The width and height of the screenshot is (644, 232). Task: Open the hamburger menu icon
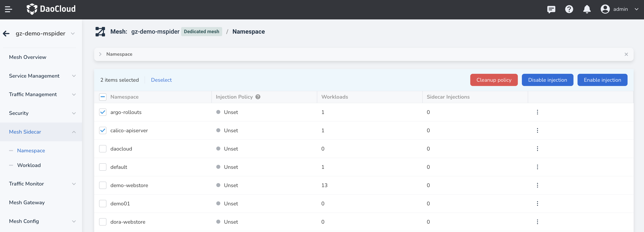tap(8, 9)
